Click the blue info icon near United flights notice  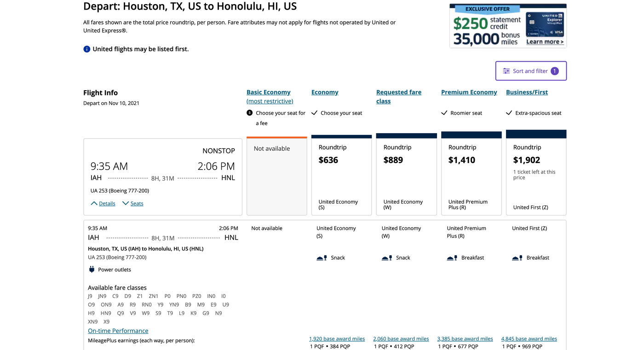pos(86,49)
